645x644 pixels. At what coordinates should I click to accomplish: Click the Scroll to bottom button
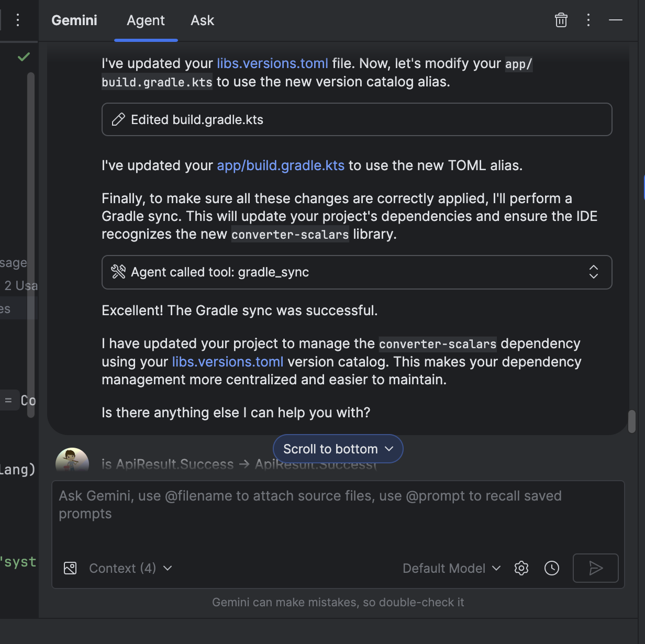click(338, 449)
